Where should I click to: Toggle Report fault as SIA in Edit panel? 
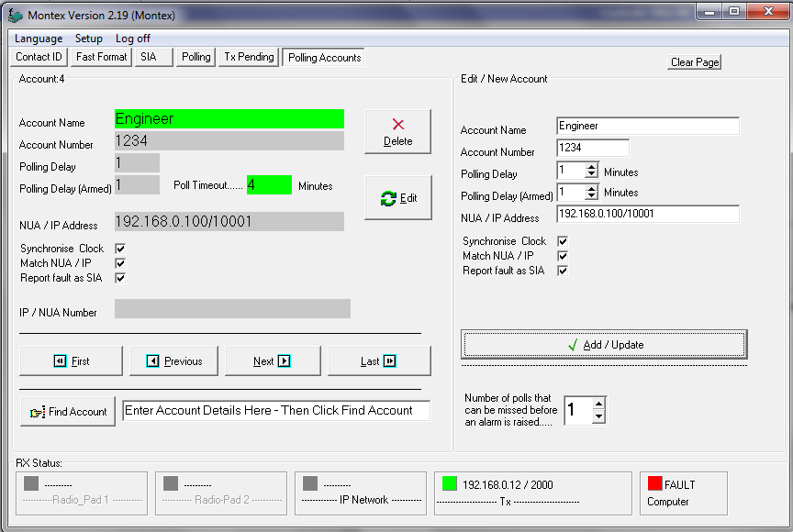[563, 271]
